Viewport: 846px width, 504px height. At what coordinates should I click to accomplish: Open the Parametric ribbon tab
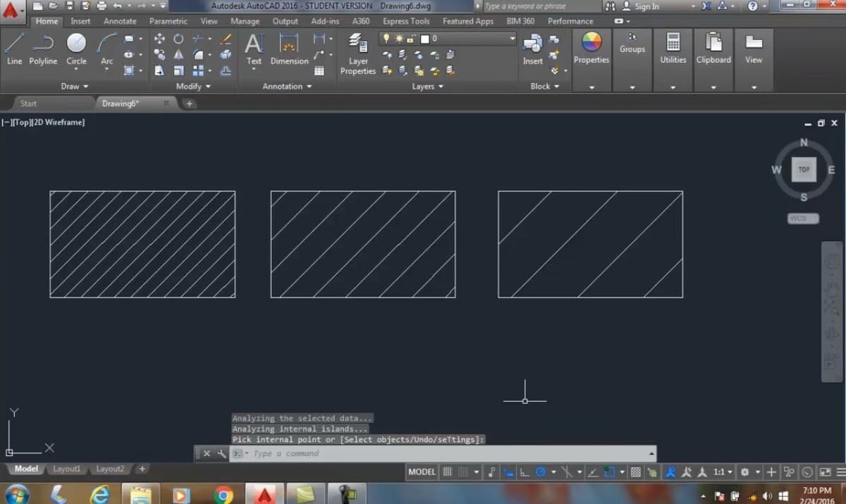pyautogui.click(x=168, y=21)
